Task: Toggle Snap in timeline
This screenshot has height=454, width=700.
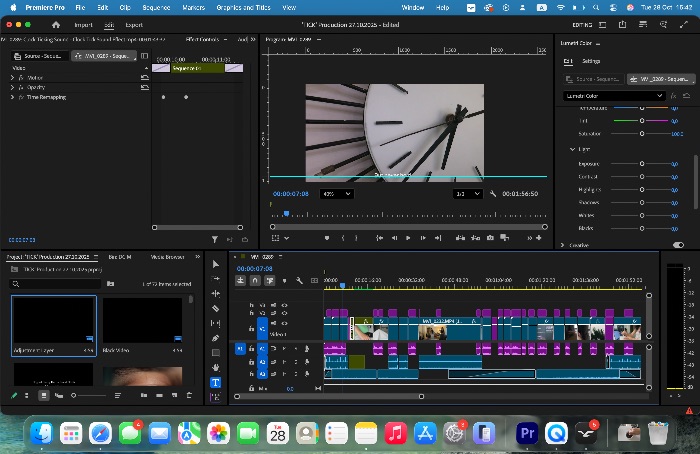Action: pyautogui.click(x=255, y=280)
